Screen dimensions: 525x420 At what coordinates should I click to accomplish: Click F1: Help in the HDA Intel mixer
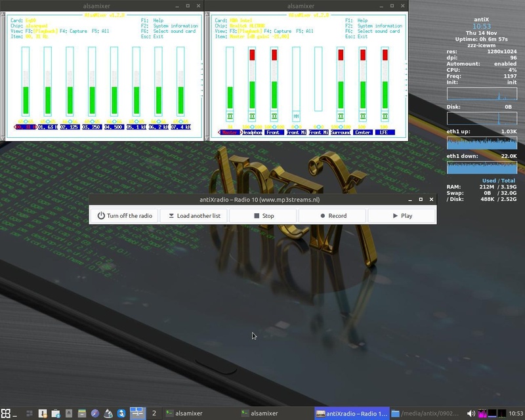pyautogui.click(x=357, y=20)
